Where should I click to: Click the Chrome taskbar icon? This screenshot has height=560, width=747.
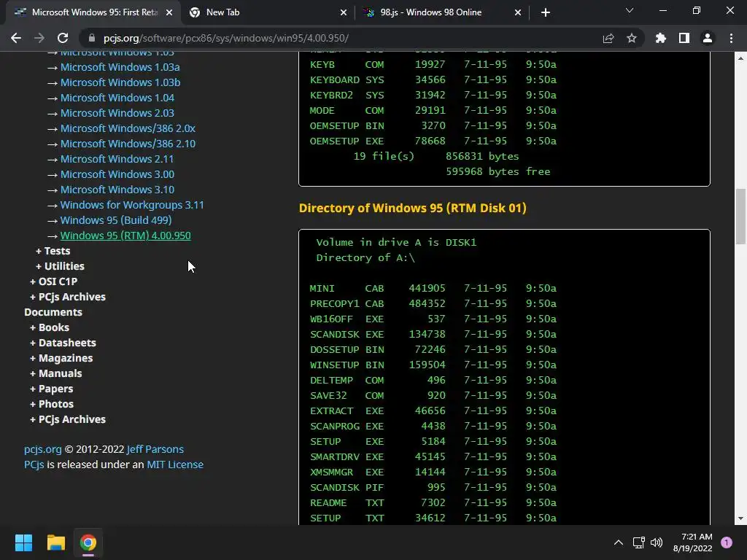point(88,542)
